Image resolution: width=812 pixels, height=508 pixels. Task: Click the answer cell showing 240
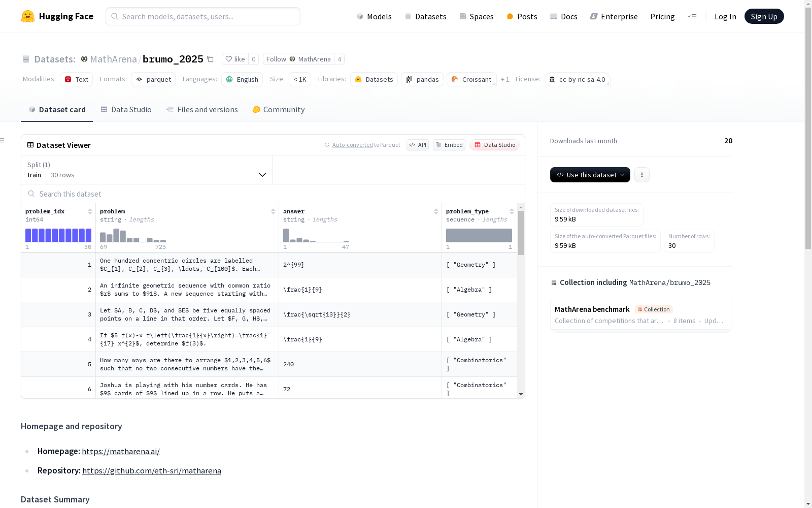click(x=360, y=364)
